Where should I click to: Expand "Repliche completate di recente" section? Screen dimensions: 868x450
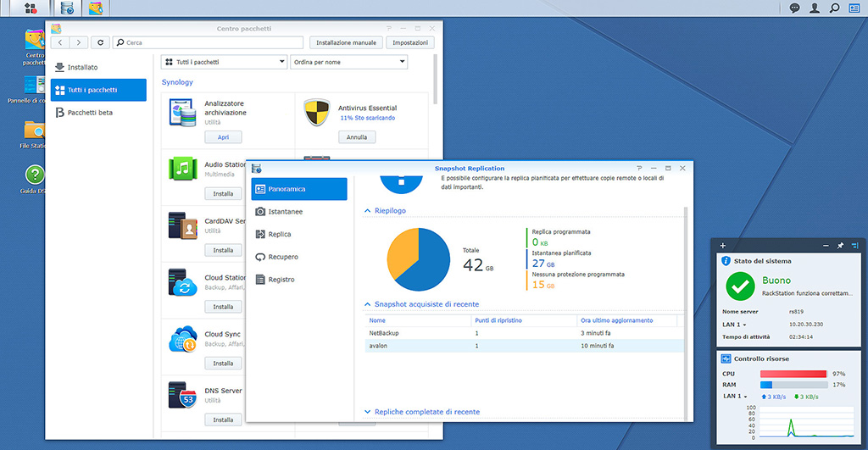(x=368, y=412)
